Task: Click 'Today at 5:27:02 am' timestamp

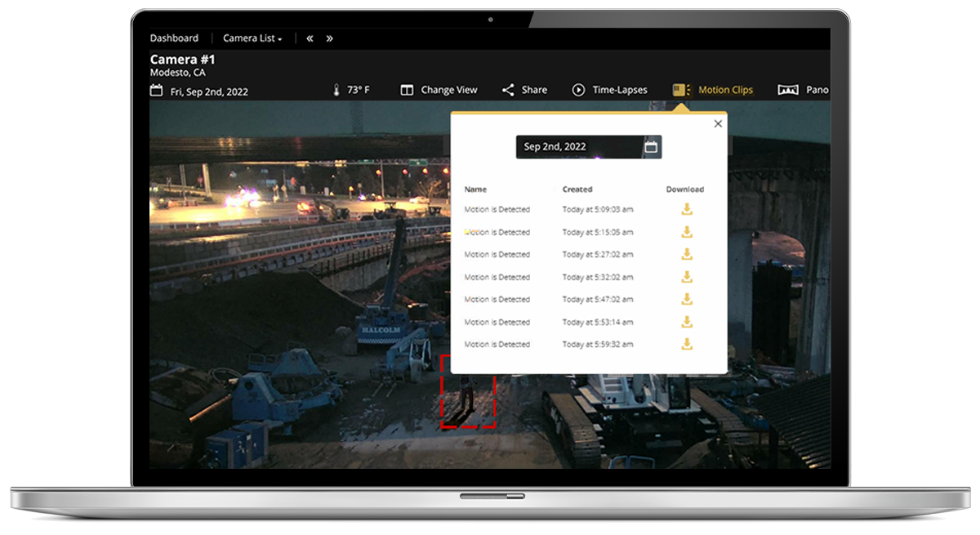Action: [x=598, y=255]
